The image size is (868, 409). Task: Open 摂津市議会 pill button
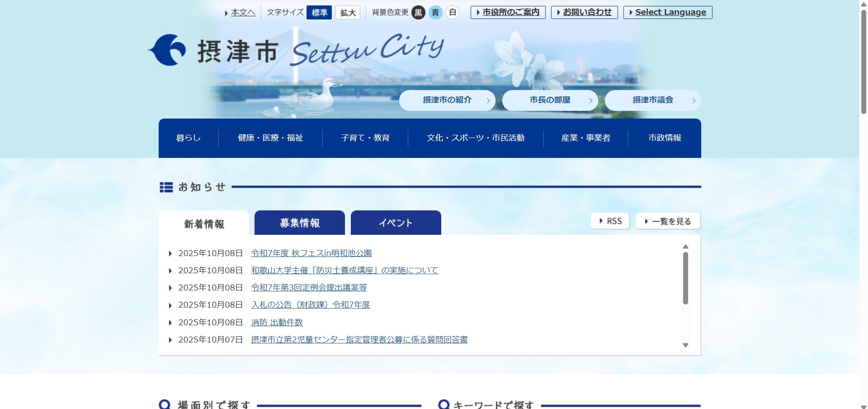pyautogui.click(x=653, y=100)
